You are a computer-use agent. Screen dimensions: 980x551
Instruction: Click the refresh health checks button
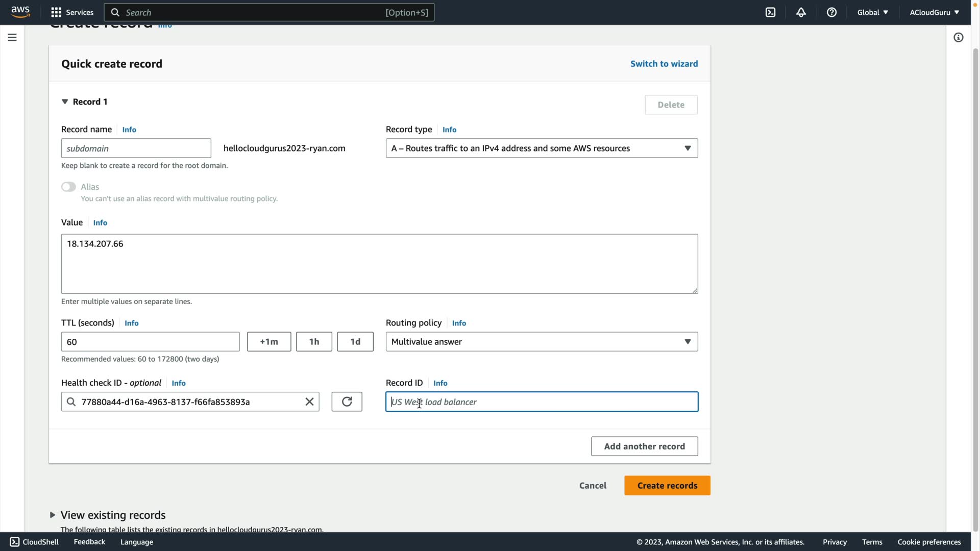coord(347,402)
